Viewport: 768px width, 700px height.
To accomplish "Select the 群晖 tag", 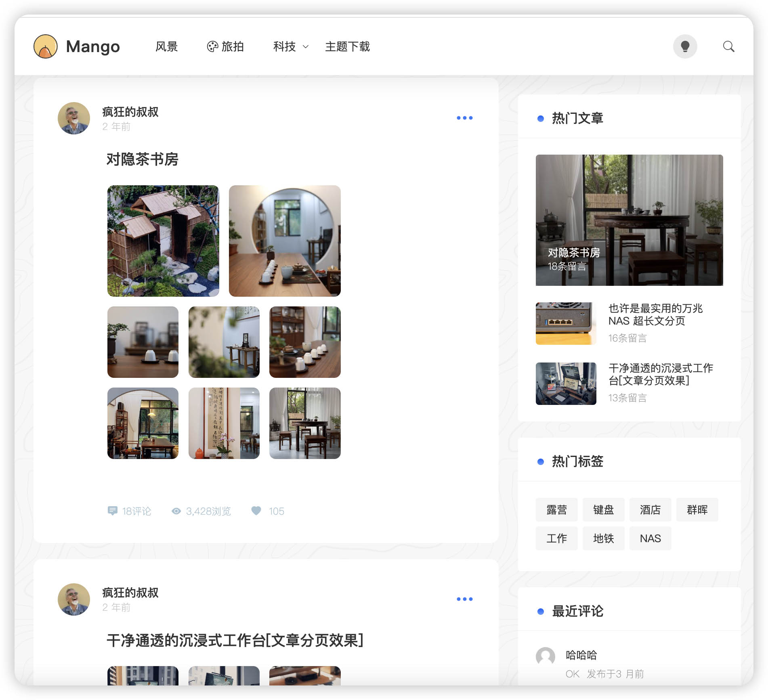I will click(x=697, y=510).
